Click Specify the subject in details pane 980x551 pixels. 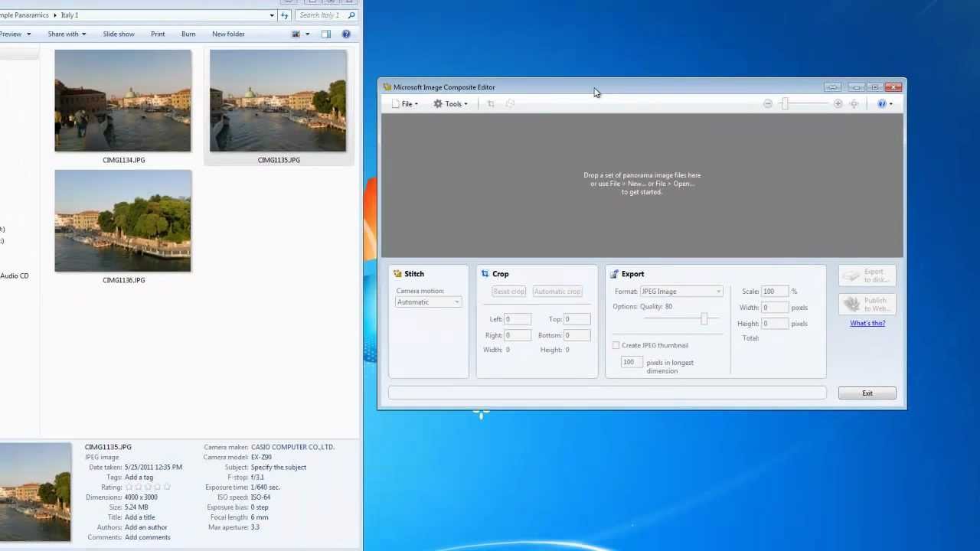pos(278,468)
